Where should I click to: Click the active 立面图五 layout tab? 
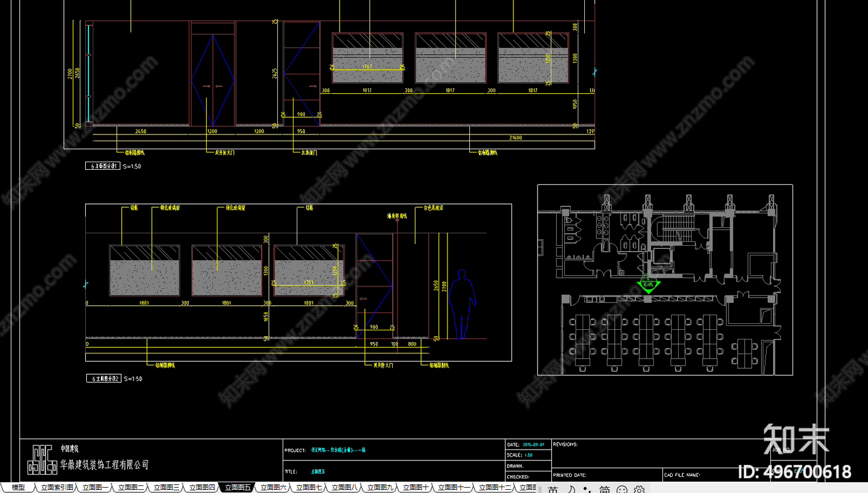tap(238, 488)
